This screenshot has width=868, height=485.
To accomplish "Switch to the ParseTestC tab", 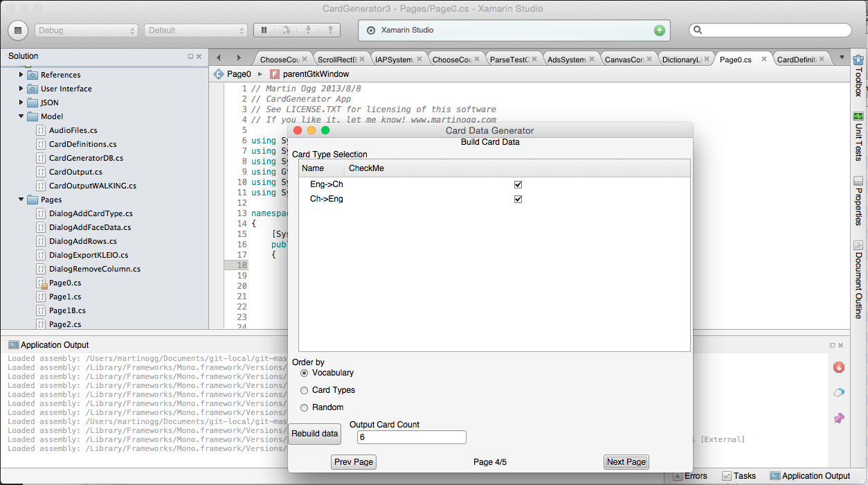I will tap(509, 60).
